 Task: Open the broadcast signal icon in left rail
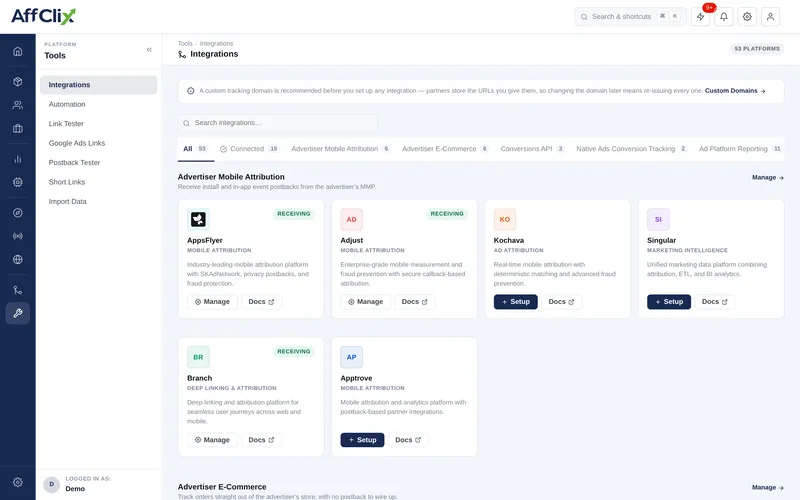point(18,236)
